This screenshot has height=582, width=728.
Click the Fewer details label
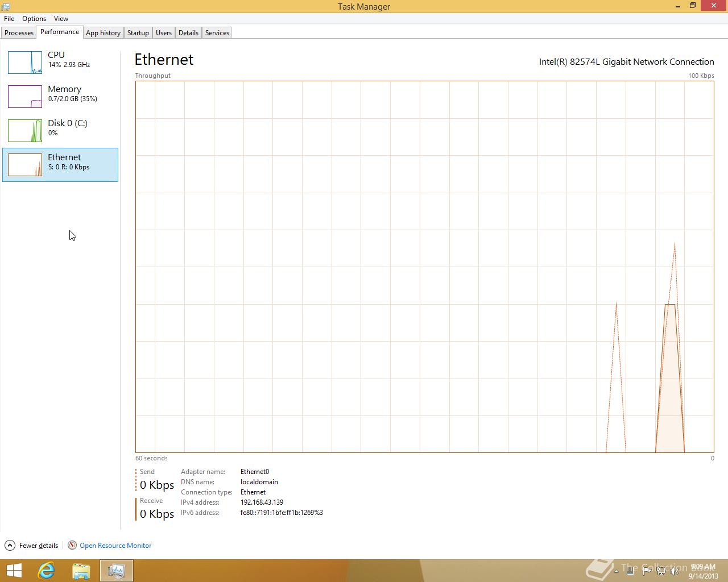pos(39,546)
